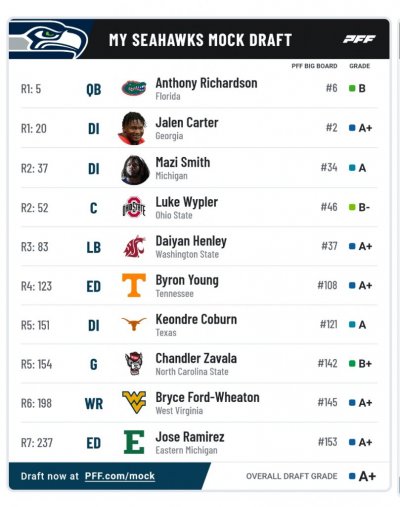
Task: Click the Seahawks team logo
Action: pos(48,40)
